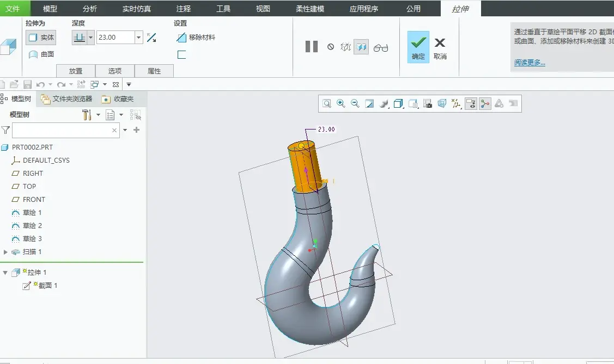The height and width of the screenshot is (364, 614).
Task: Open depth type options dropdown arrow
Action: tap(90, 38)
